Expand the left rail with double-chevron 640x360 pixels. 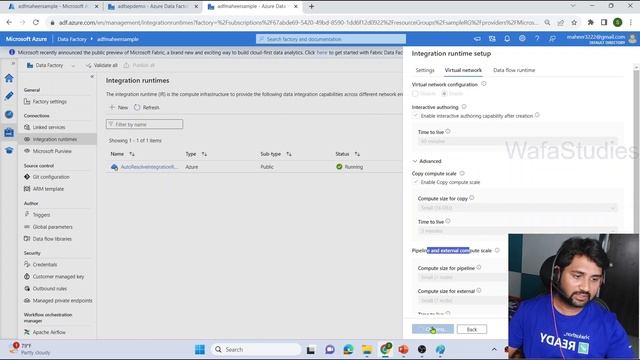point(13,63)
